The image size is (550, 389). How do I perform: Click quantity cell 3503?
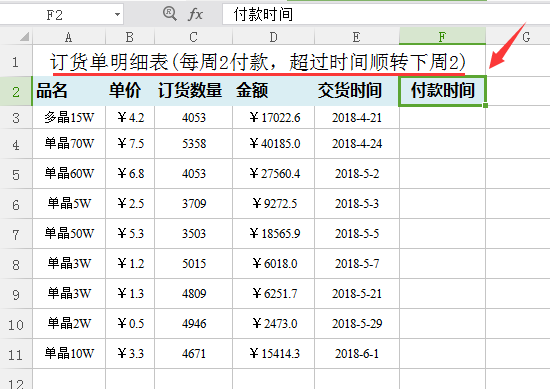[193, 234]
